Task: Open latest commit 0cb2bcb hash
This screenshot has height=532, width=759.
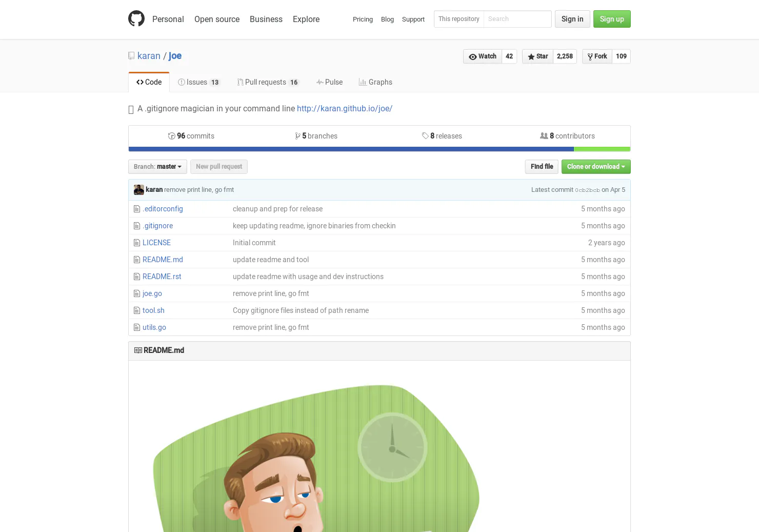Action: (587, 190)
